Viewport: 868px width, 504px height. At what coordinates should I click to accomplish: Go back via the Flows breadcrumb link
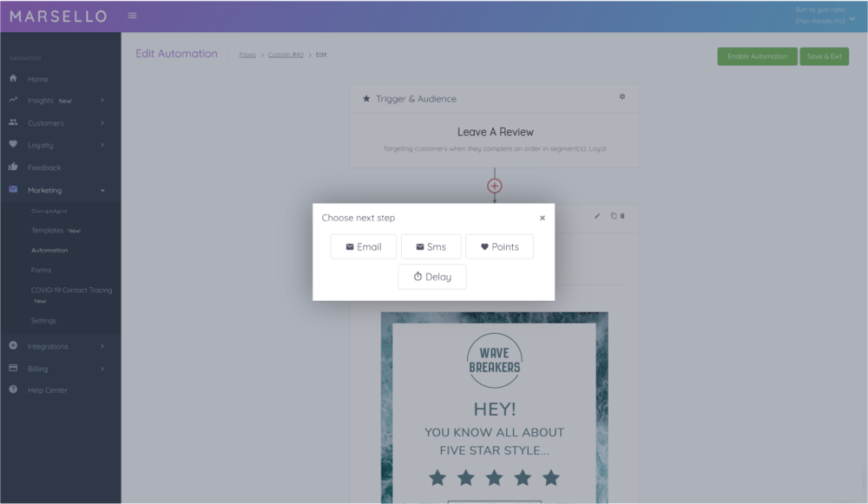(x=247, y=54)
